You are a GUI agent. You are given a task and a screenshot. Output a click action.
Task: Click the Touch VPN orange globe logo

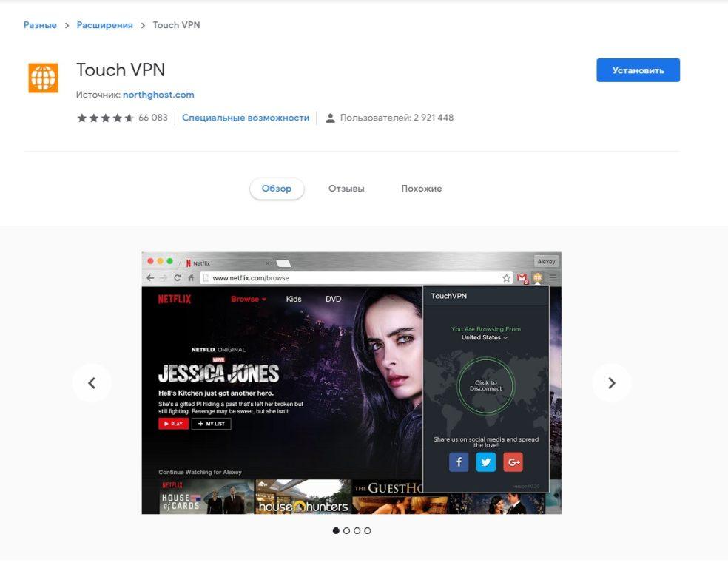pos(43,78)
